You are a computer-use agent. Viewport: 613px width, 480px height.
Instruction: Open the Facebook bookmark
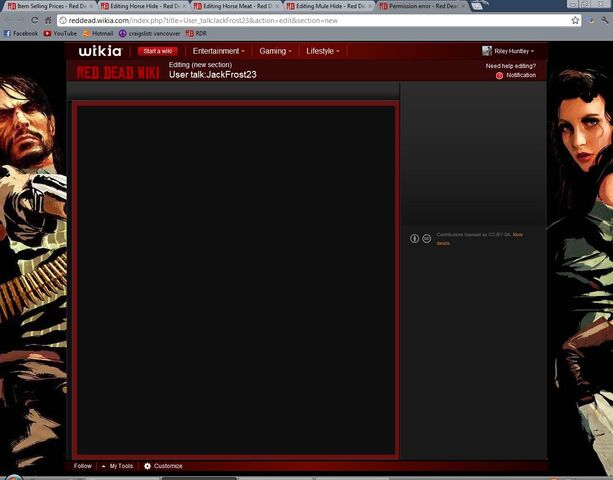[21, 34]
